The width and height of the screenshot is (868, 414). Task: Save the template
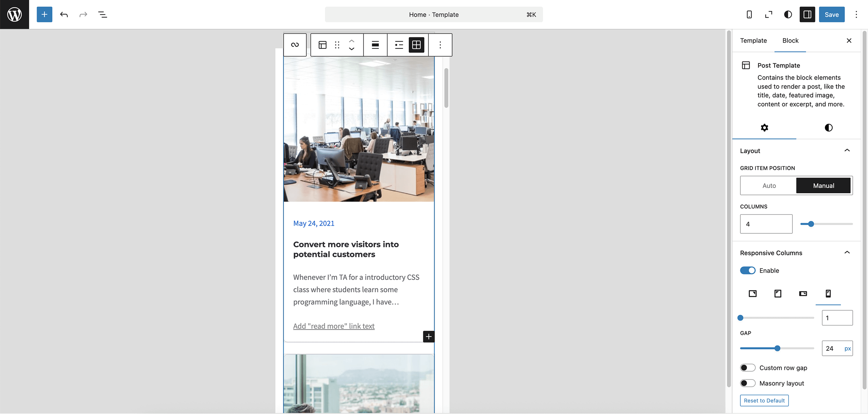831,14
